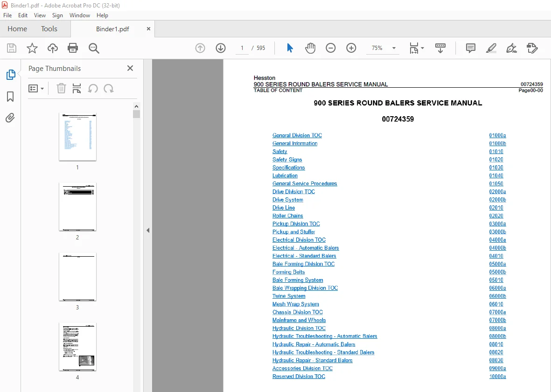Add a comment sticky note
The image size is (551, 392).
(x=471, y=48)
